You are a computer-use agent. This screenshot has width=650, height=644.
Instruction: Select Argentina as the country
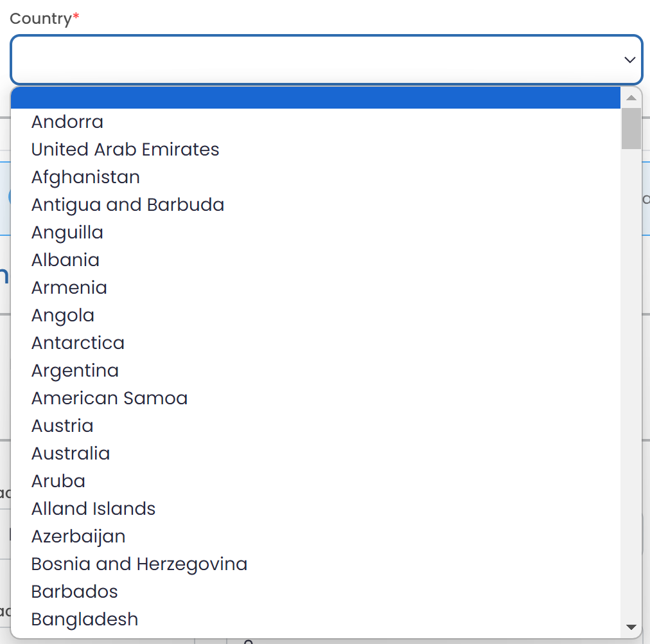(75, 370)
